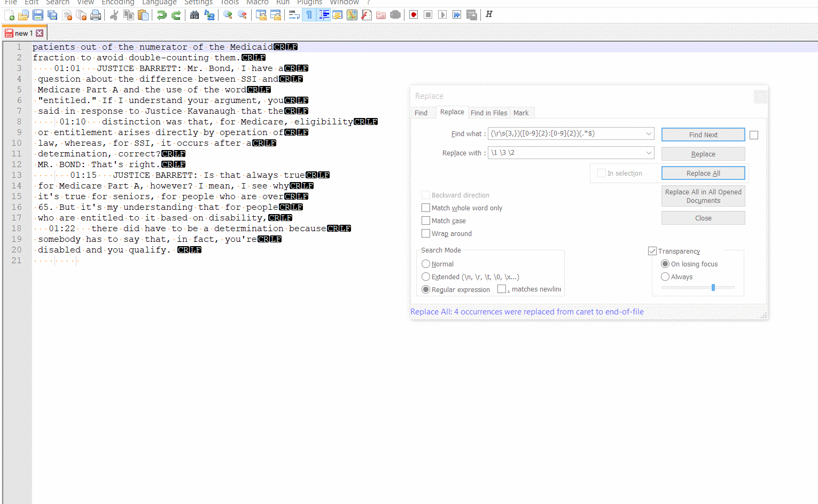Toggle Word Wrap from the toolbar
This screenshot has width=818, height=504.
(x=294, y=15)
